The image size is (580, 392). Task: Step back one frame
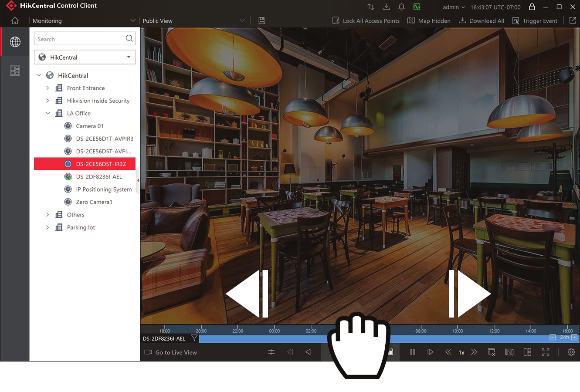pos(290,352)
